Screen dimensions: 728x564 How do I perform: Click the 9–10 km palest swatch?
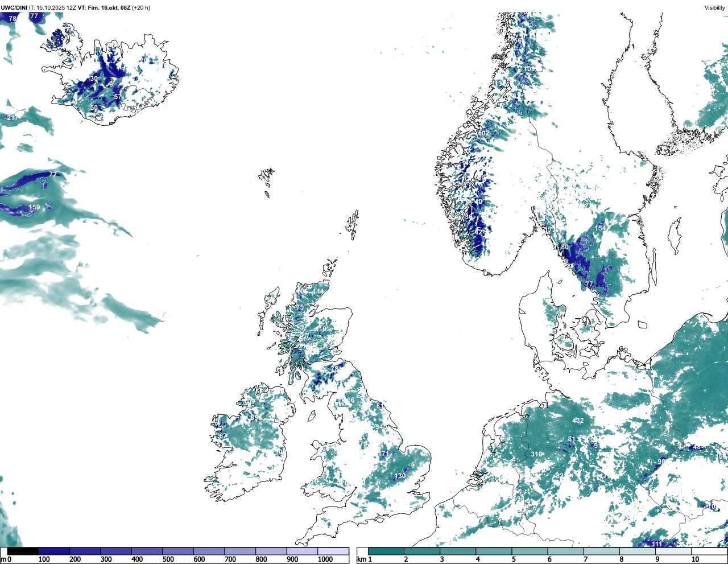pos(673,551)
